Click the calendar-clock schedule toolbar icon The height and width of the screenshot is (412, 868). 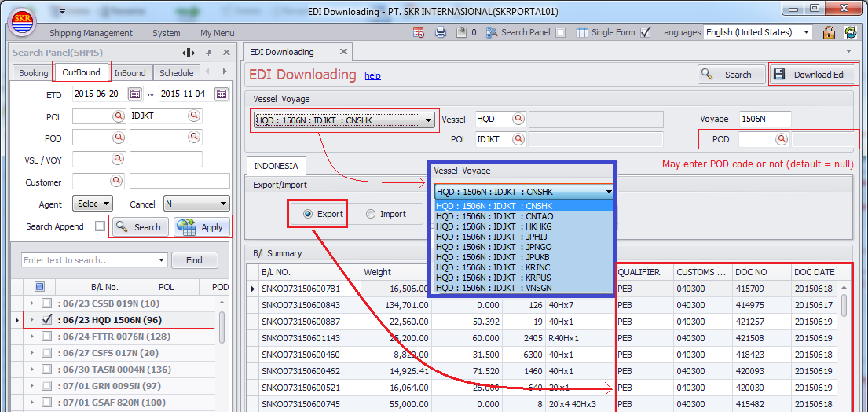click(419, 33)
